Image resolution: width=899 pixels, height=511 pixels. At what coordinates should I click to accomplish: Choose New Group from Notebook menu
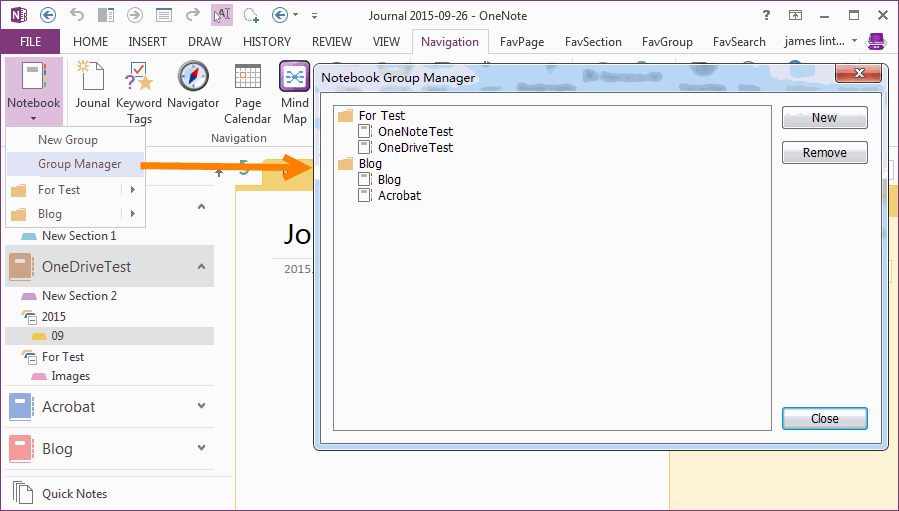[75, 140]
